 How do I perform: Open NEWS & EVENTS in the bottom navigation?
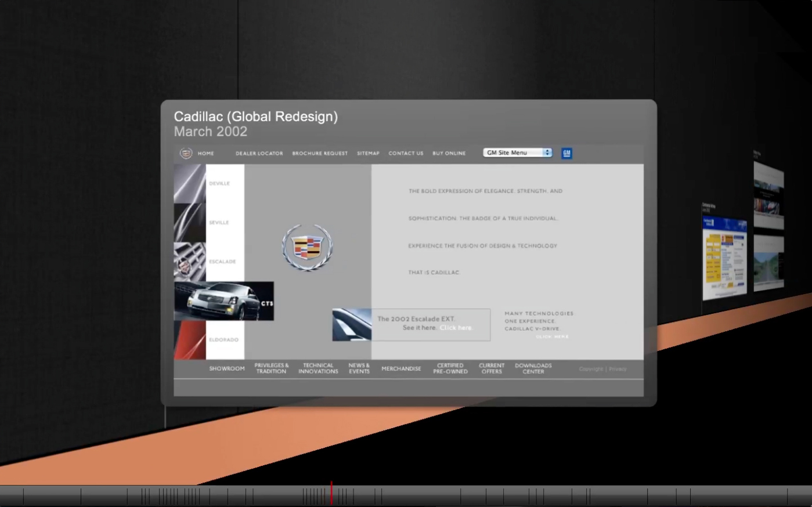click(359, 368)
